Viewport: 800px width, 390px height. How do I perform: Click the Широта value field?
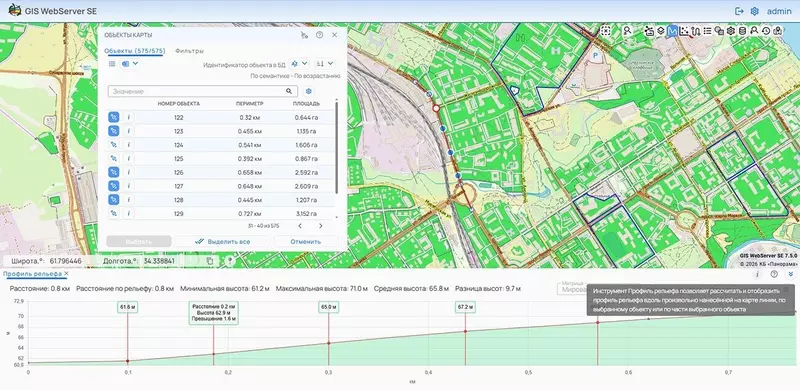coord(66,261)
